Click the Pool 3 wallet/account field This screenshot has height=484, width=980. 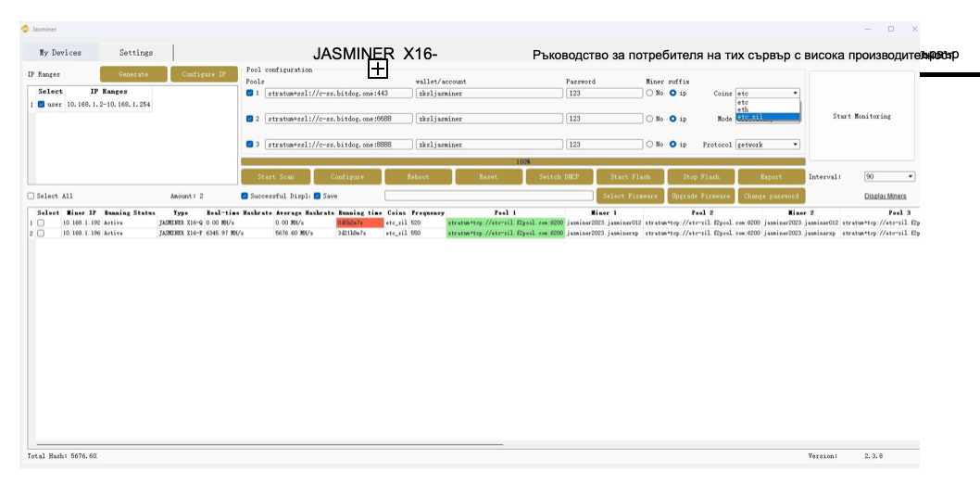[488, 145]
